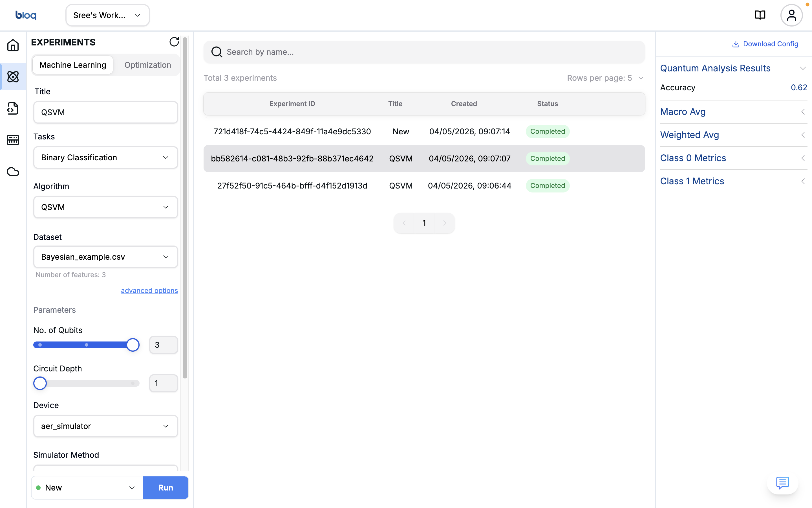Click No. of Qubits value box
Screen dimensions: 812x508
pos(164,345)
